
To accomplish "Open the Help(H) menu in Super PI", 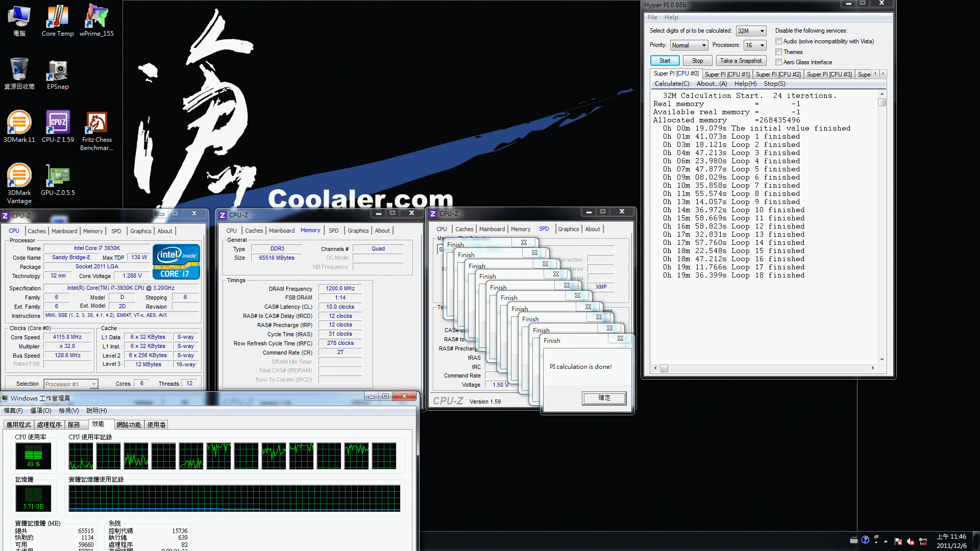I will click(x=745, y=84).
